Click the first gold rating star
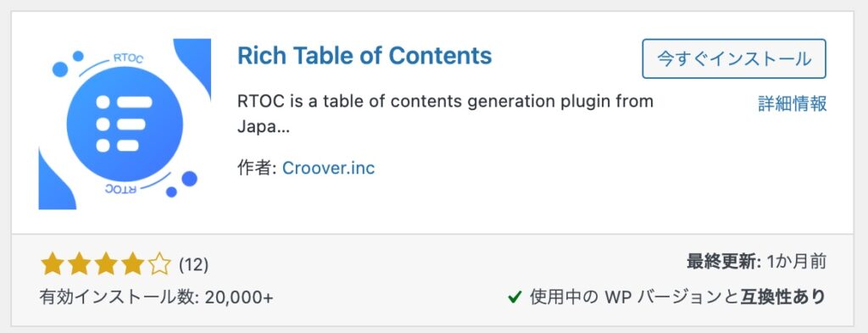Viewport: 868px width, 333px height. click(x=52, y=264)
